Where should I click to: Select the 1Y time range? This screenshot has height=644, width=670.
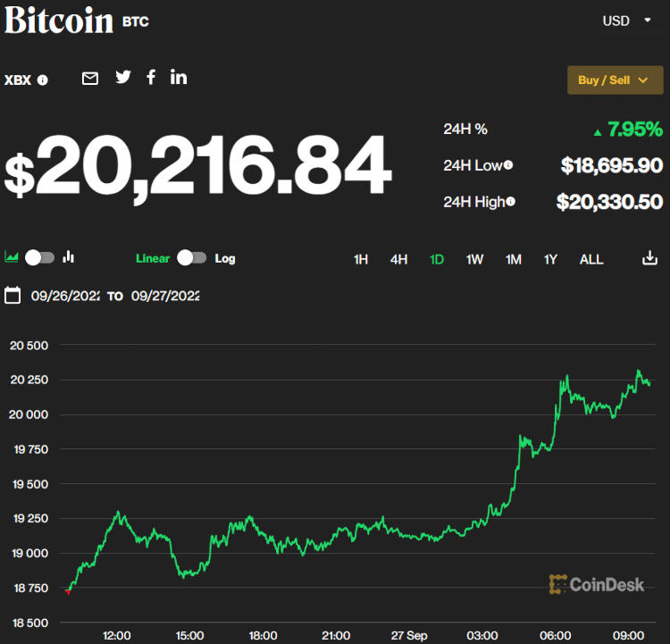(550, 260)
